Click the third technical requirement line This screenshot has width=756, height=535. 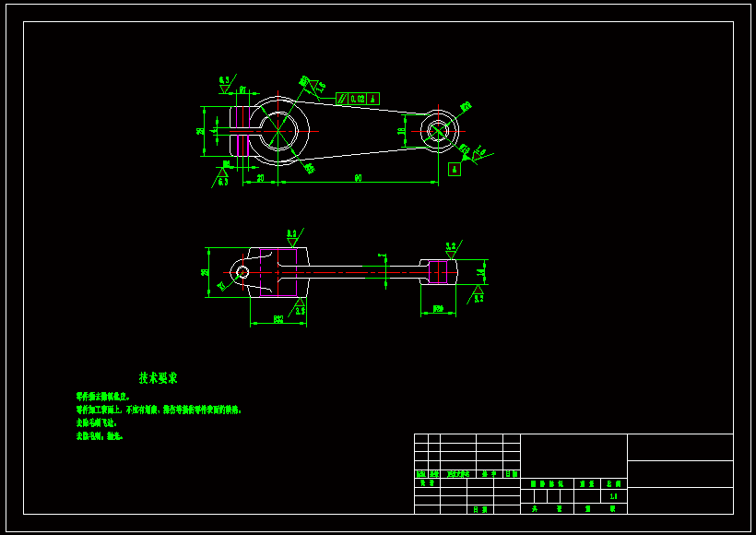coord(97,423)
